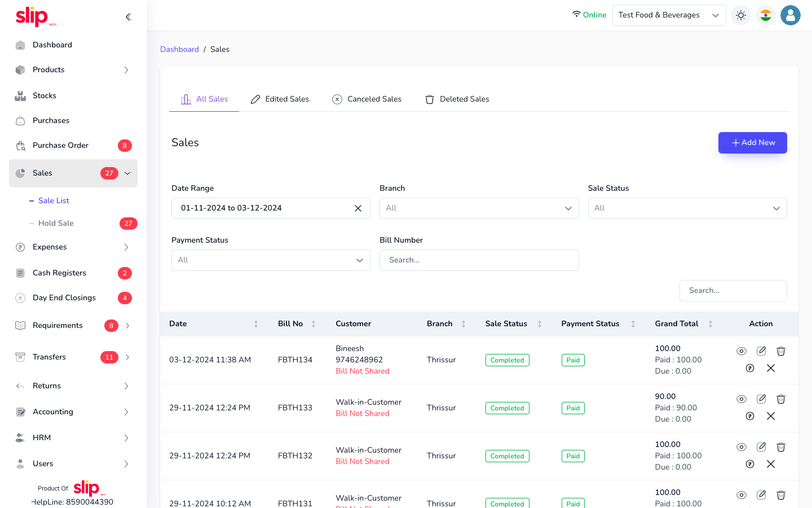Expand the Products menu in the sidebar
This screenshot has width=812, height=508.
(x=73, y=70)
